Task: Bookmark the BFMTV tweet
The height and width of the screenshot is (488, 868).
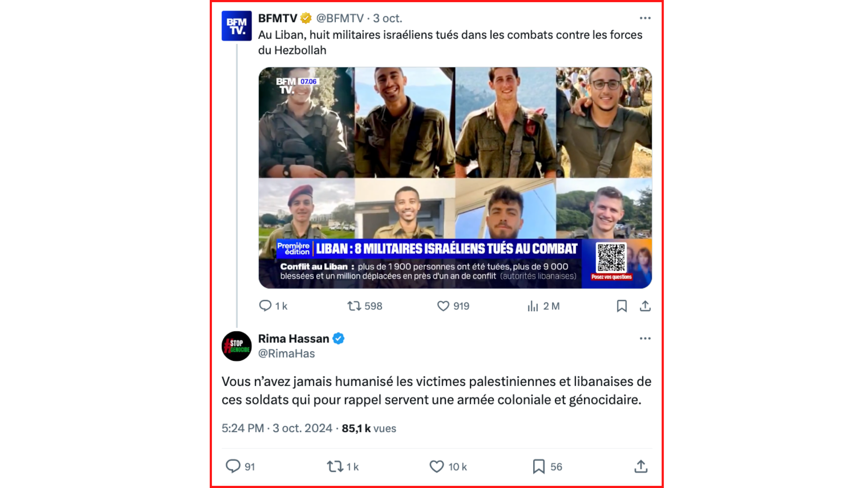Action: pos(622,306)
